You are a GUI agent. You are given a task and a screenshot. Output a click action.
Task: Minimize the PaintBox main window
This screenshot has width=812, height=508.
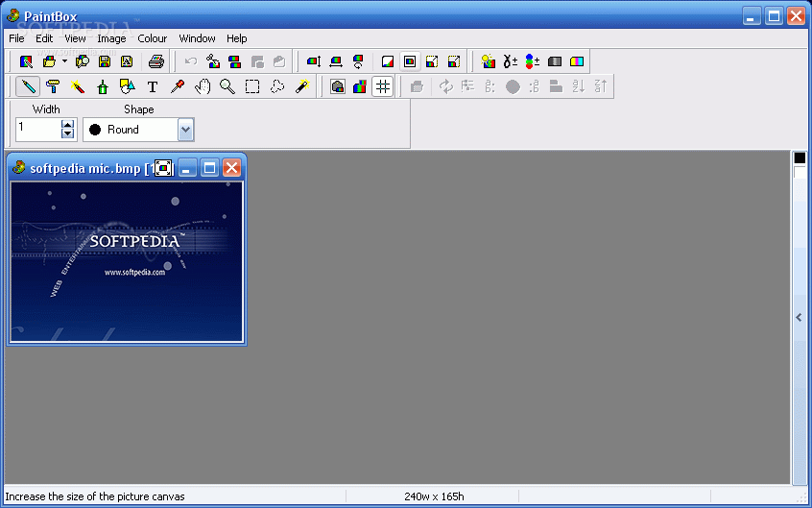coord(752,15)
